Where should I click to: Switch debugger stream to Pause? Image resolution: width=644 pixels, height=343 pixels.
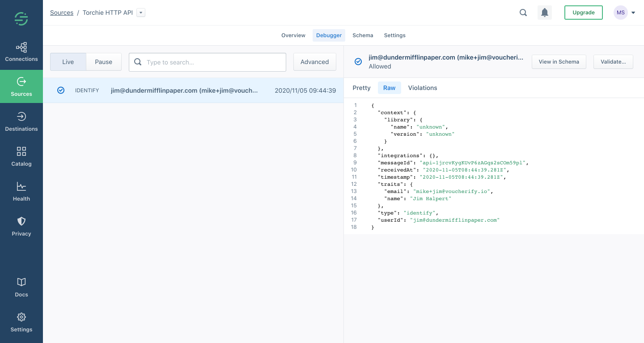pyautogui.click(x=103, y=62)
